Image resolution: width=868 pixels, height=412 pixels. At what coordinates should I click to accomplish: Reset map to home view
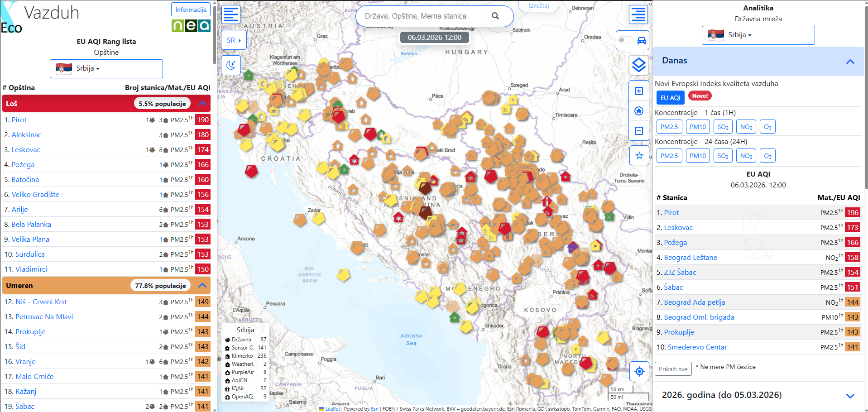click(639, 111)
